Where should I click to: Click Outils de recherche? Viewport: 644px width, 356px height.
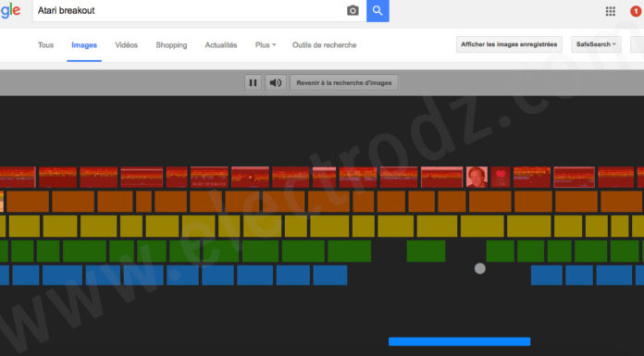[324, 45]
